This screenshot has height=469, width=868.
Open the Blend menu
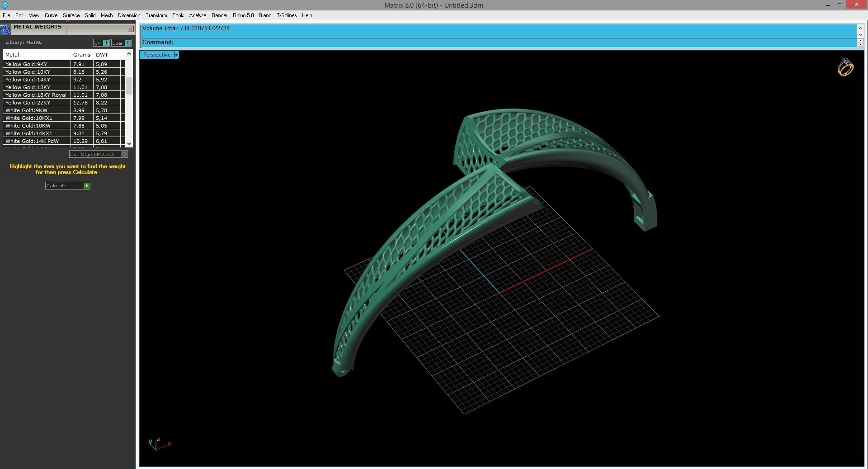click(265, 15)
